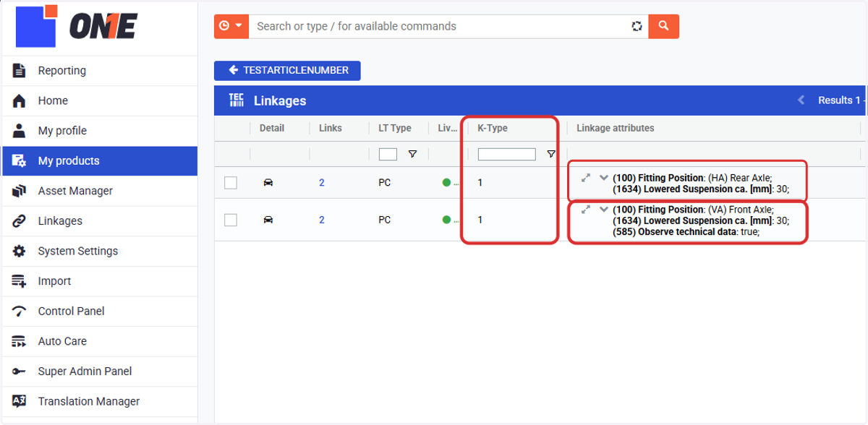Click the LT Type filter input box
This screenshot has width=868, height=425.
388,154
